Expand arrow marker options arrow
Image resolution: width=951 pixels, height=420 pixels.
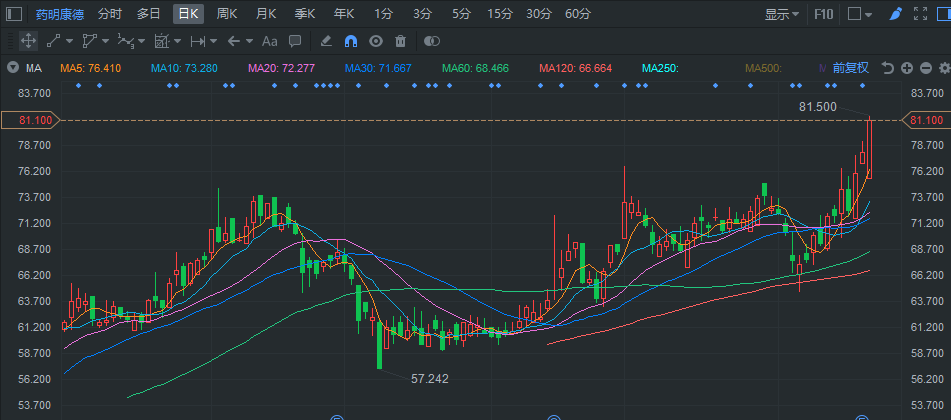coord(249,41)
